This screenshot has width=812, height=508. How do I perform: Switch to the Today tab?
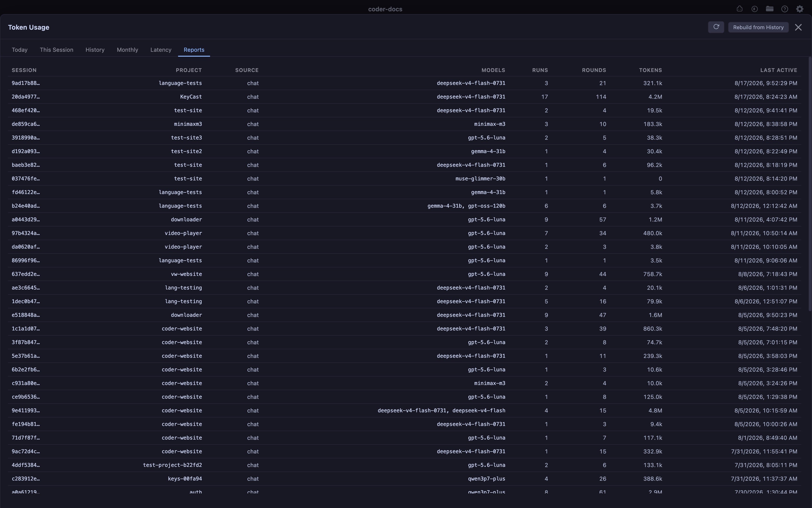click(x=20, y=50)
